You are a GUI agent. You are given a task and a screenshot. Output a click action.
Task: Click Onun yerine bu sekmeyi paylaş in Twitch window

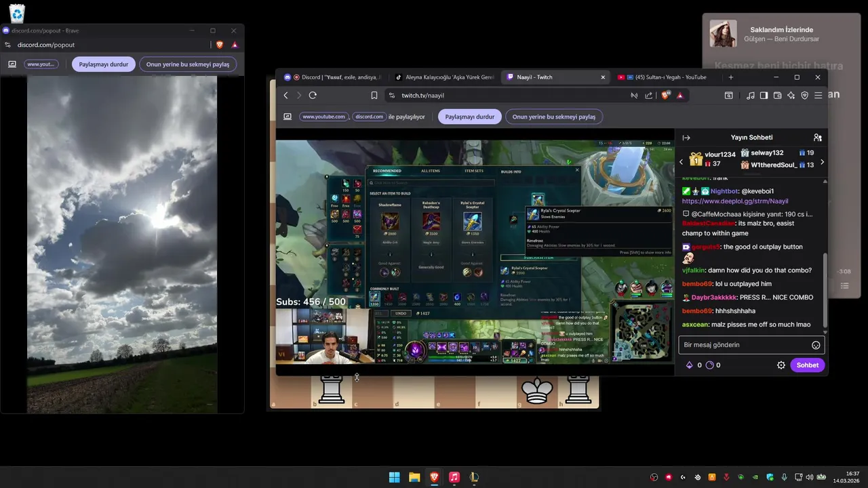[x=554, y=117]
